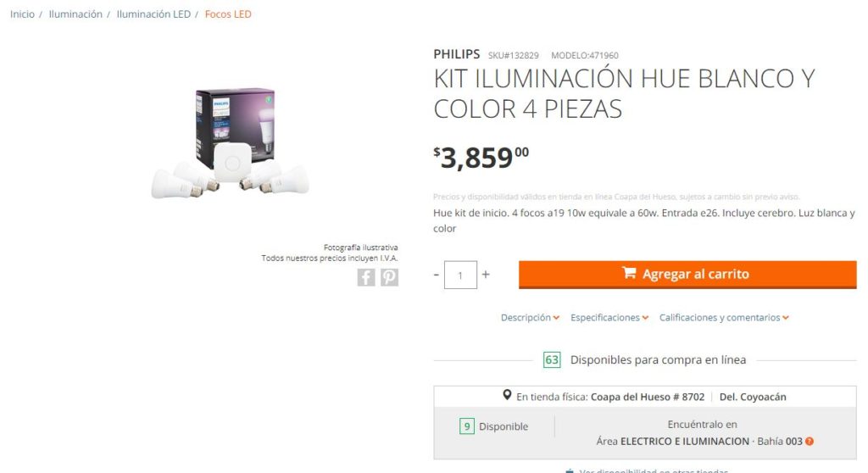
Task: Click the store location pin icon
Action: pyautogui.click(x=507, y=396)
